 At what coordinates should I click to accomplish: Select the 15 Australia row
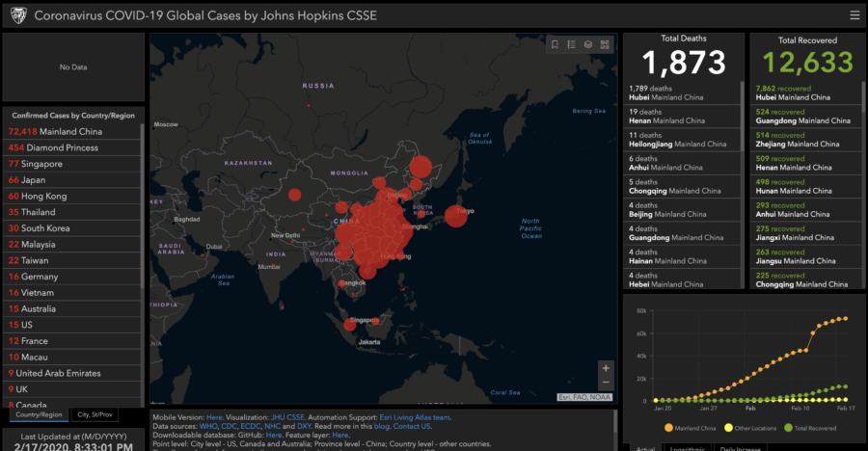[73, 308]
